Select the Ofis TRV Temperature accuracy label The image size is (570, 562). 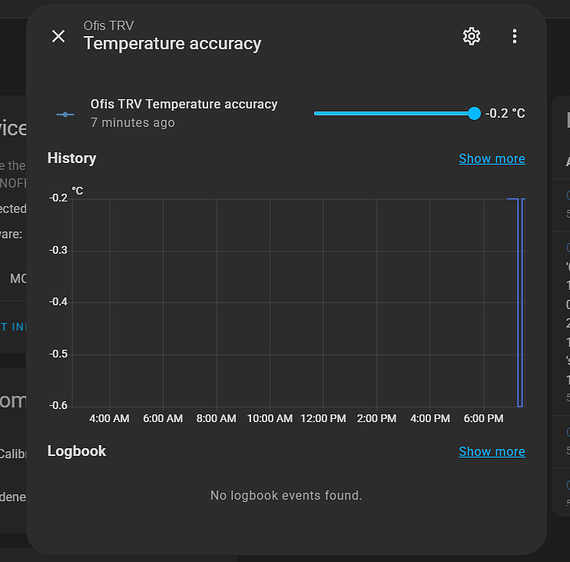tap(184, 104)
